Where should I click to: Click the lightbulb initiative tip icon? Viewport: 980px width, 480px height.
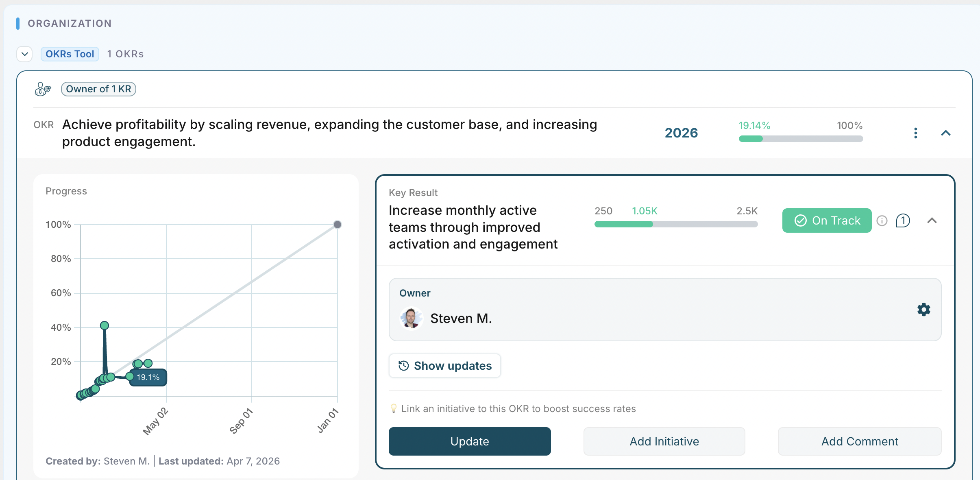tap(393, 408)
